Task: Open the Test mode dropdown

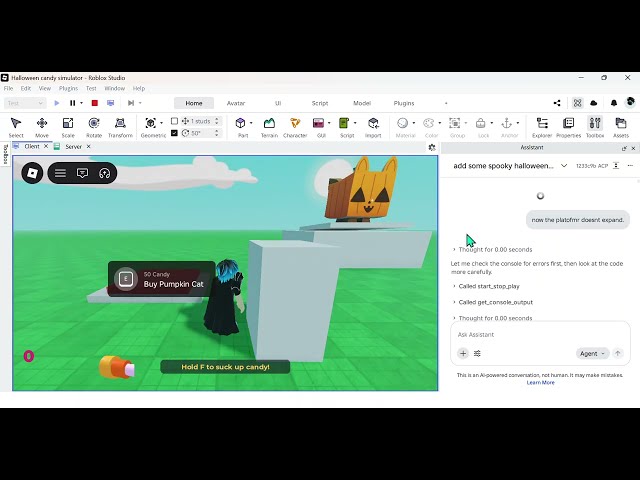Action: tap(24, 103)
